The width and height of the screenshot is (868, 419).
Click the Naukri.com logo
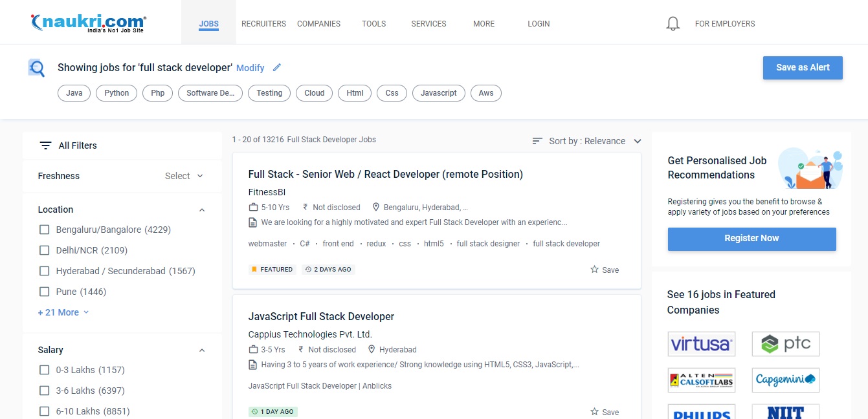(x=89, y=23)
